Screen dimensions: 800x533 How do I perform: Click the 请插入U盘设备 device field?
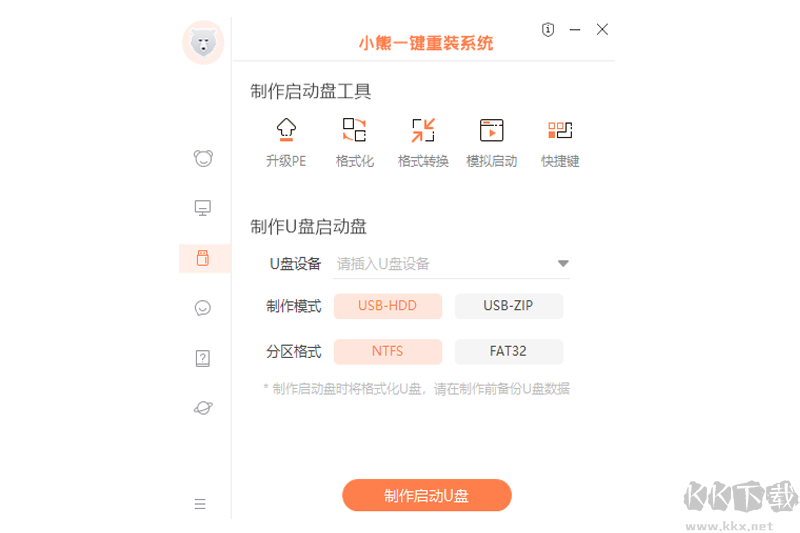440,264
